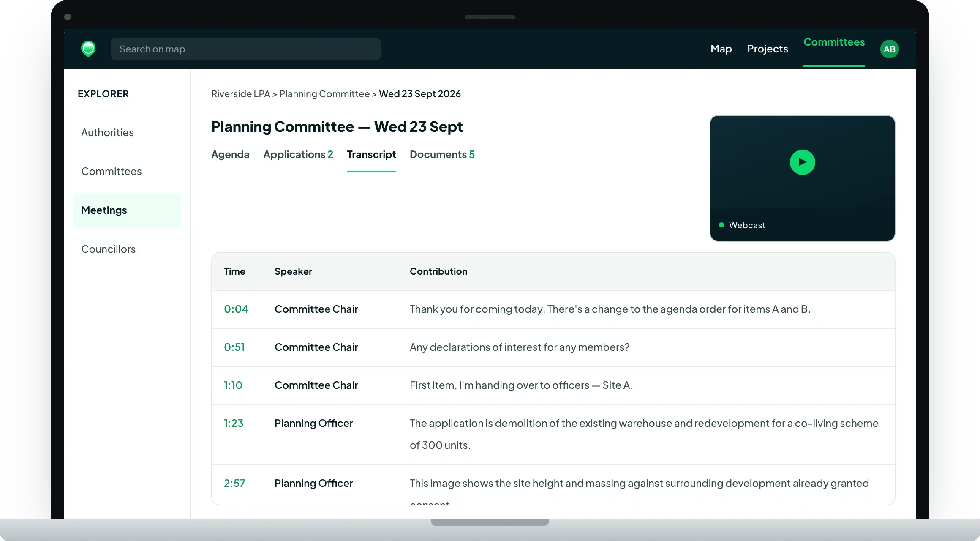Click the 'demolition of the existing warehouse' contribution

644,434
